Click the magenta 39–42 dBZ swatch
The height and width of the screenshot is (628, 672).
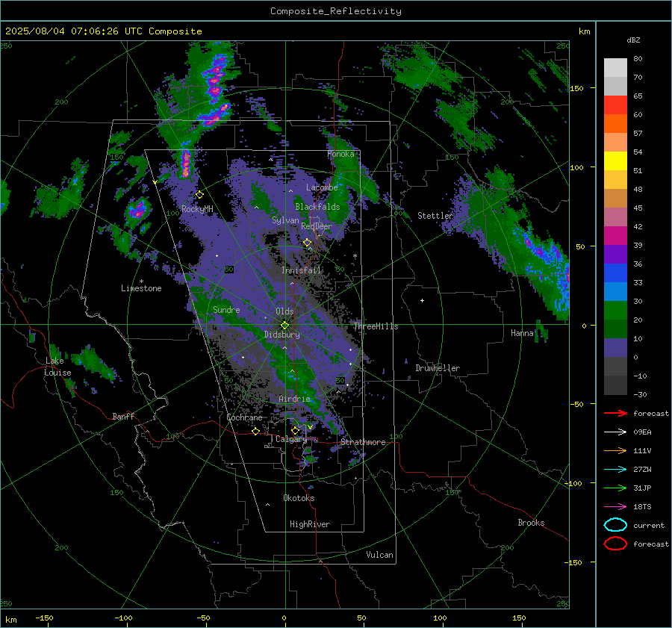point(615,235)
